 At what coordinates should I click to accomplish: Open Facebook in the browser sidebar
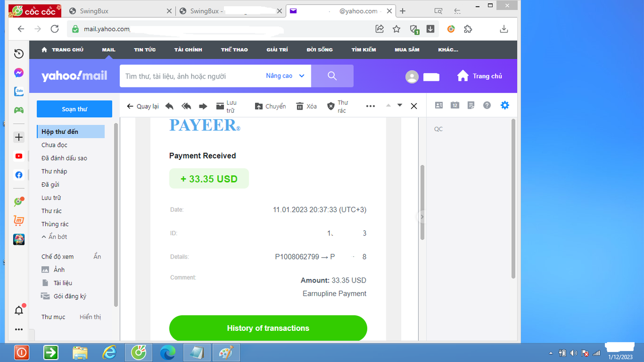click(x=19, y=175)
